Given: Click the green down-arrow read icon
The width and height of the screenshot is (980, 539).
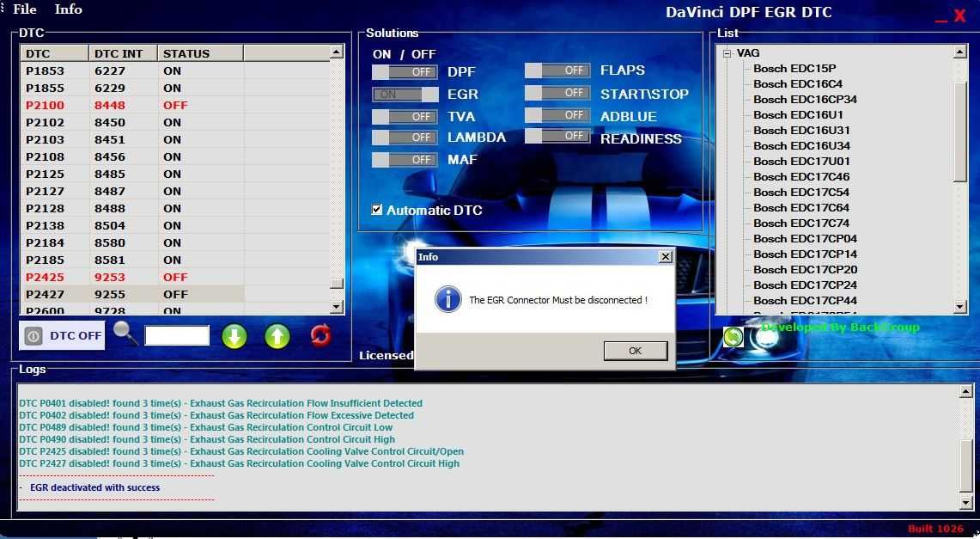Looking at the screenshot, I should pyautogui.click(x=234, y=336).
